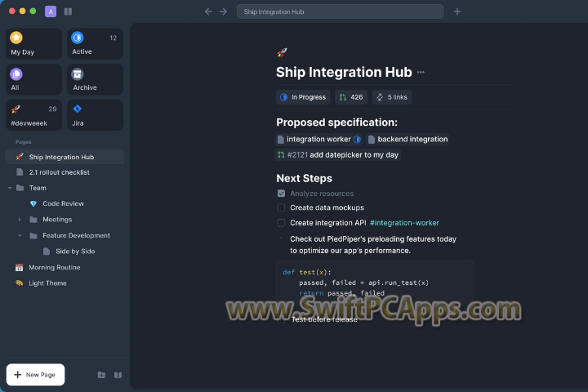Open the Jira tile
The image size is (588, 392).
[96, 115]
